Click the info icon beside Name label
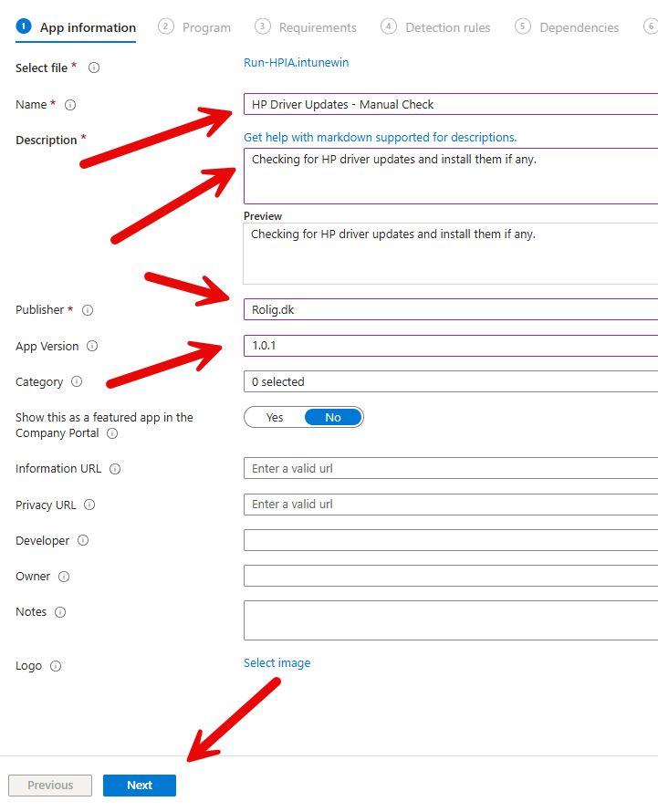Viewport: 658px width, 812px height. [70, 105]
